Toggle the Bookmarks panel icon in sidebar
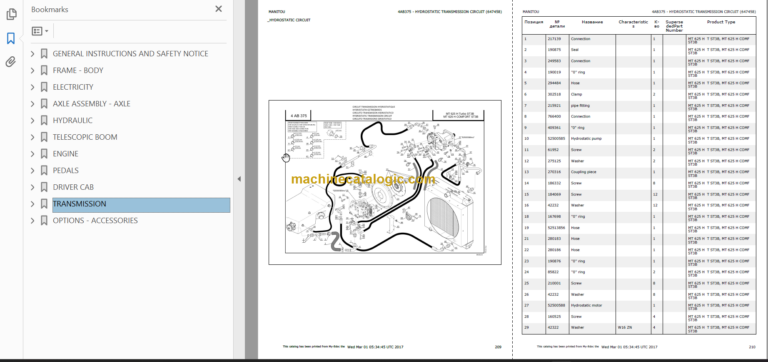The image size is (768, 362). click(x=11, y=38)
